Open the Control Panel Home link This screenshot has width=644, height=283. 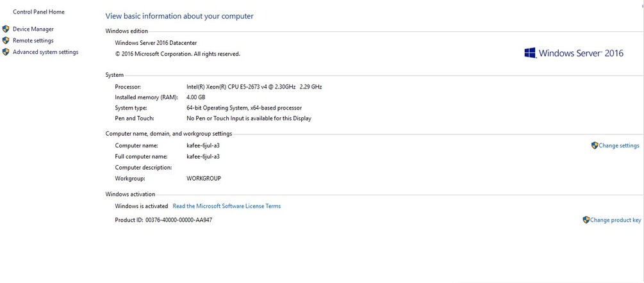coord(38,12)
